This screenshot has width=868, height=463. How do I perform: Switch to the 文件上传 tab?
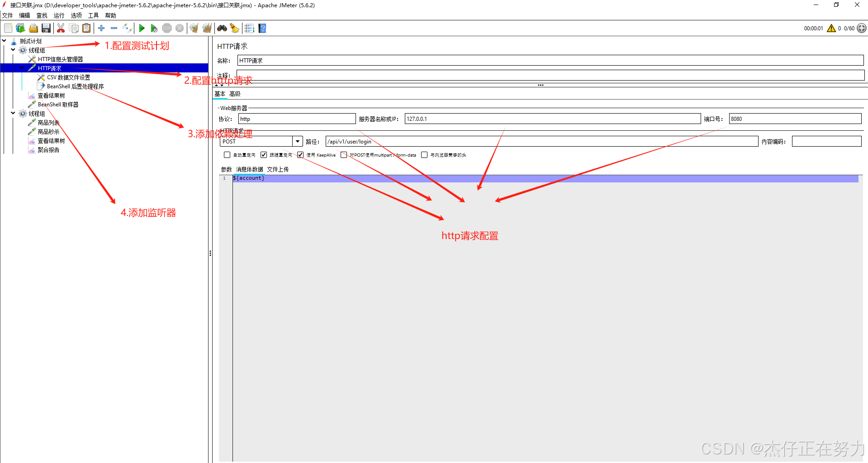278,169
